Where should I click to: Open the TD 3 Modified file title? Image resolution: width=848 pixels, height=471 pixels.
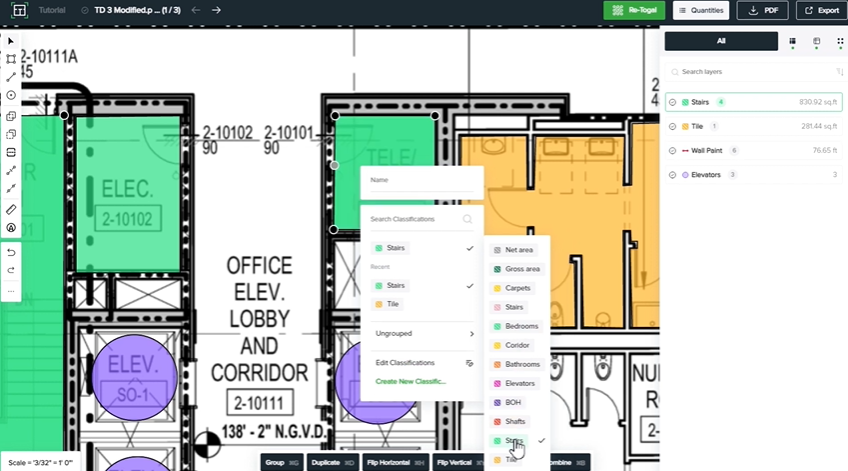click(137, 10)
